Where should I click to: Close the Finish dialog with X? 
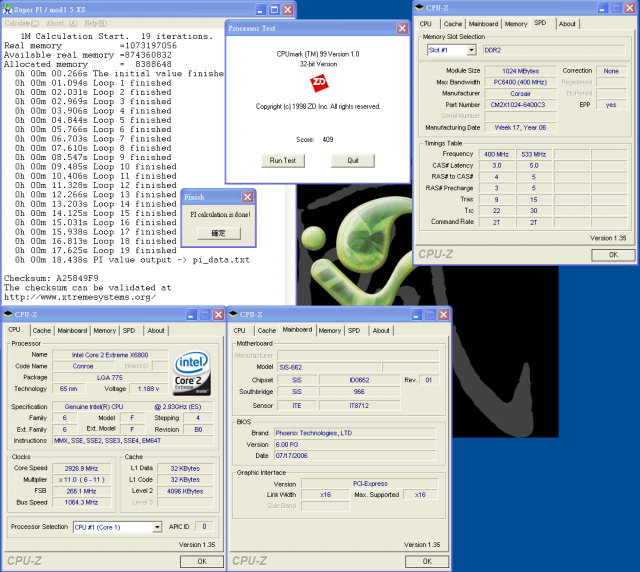247,197
